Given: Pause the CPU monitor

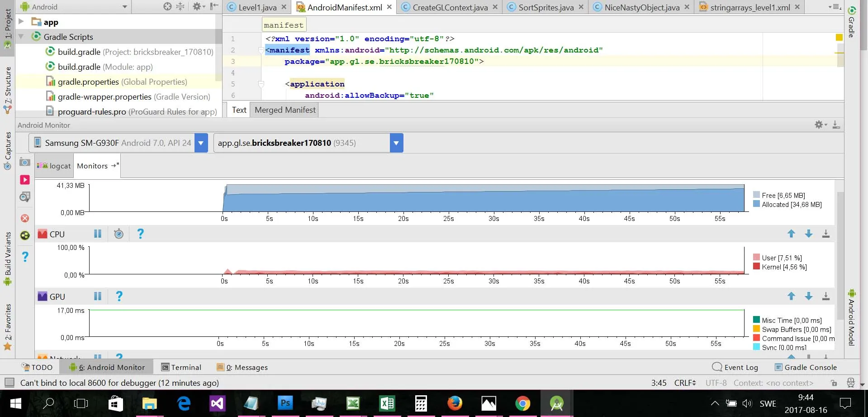Looking at the screenshot, I should pos(97,234).
